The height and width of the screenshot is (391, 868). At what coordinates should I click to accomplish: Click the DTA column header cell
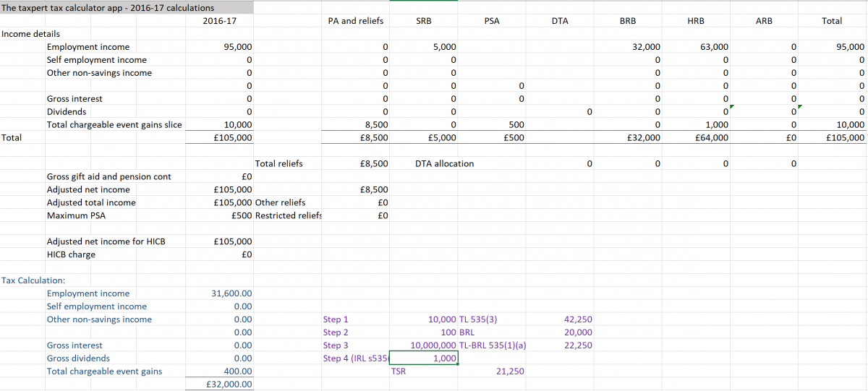pyautogui.click(x=559, y=21)
